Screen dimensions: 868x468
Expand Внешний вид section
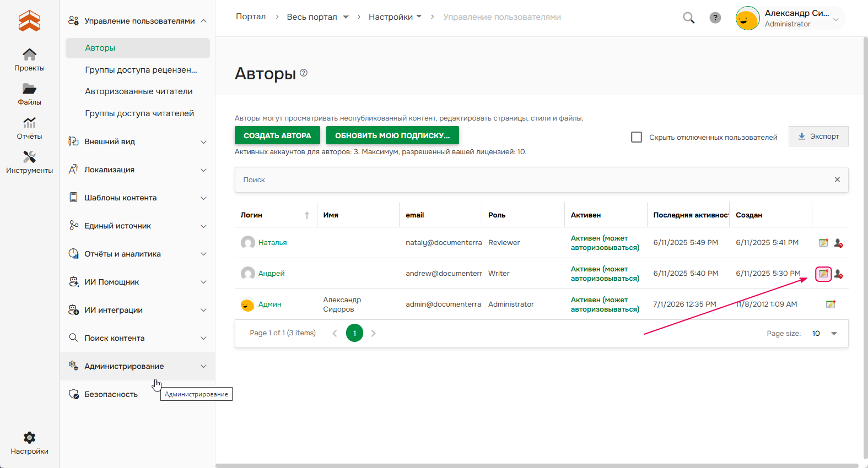203,142
